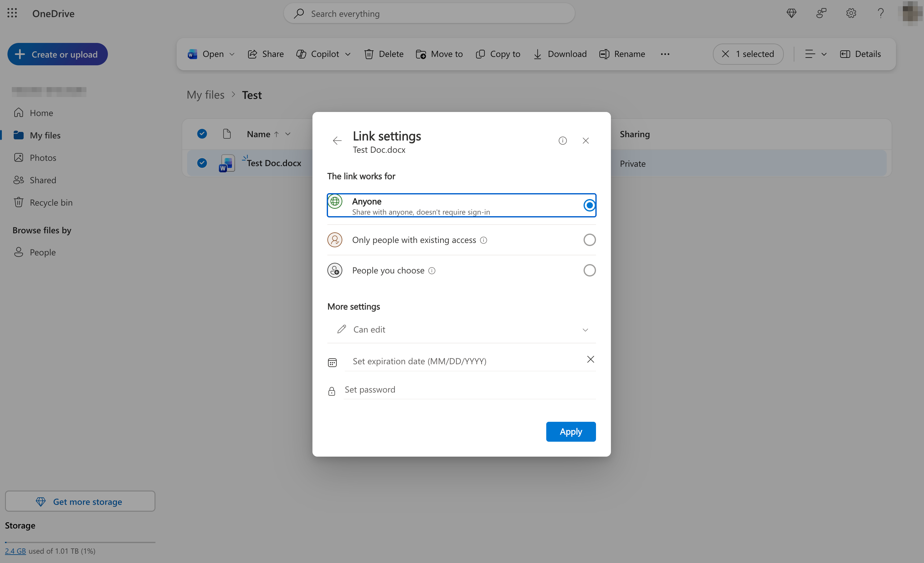The image size is (924, 563).
Task: Clear the 1 selected items X
Action: 725,54
